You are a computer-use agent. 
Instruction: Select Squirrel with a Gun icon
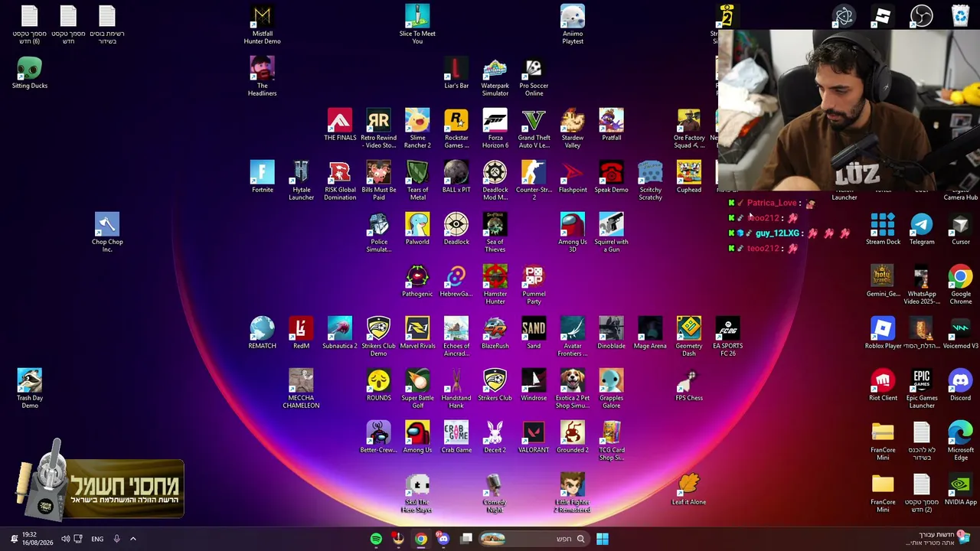[611, 233]
